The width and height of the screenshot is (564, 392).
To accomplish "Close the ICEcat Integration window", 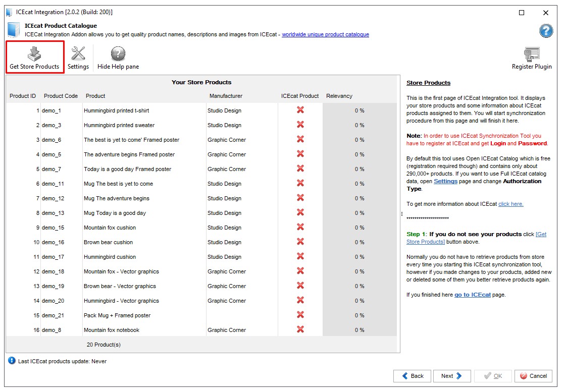I will pyautogui.click(x=546, y=13).
